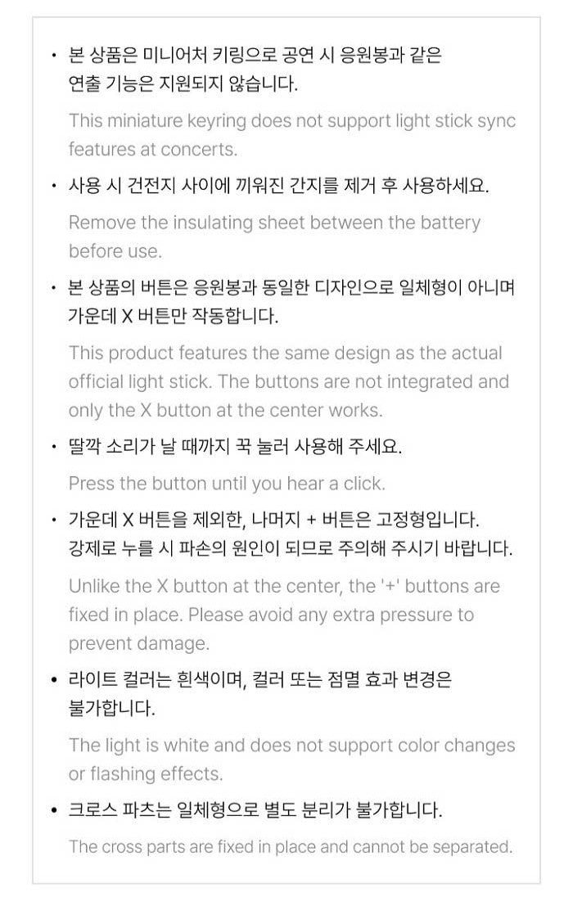Click the text 'or flashing effects.'
Viewport: 573px width, 924px height.
coord(146,774)
